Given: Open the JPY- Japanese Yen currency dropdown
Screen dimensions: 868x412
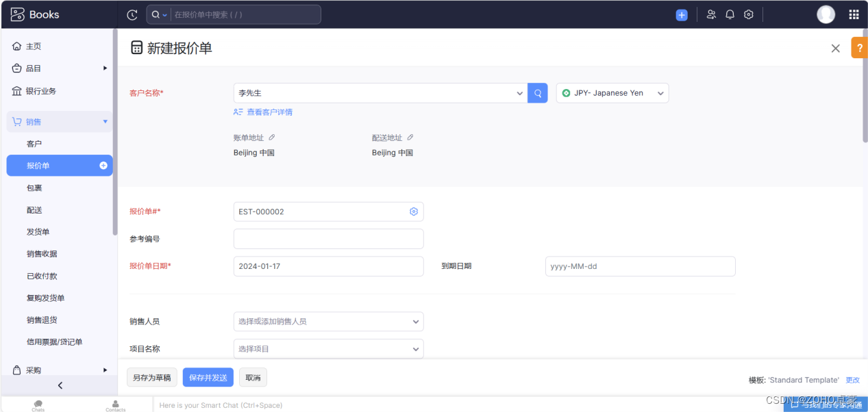Looking at the screenshot, I should [x=612, y=93].
